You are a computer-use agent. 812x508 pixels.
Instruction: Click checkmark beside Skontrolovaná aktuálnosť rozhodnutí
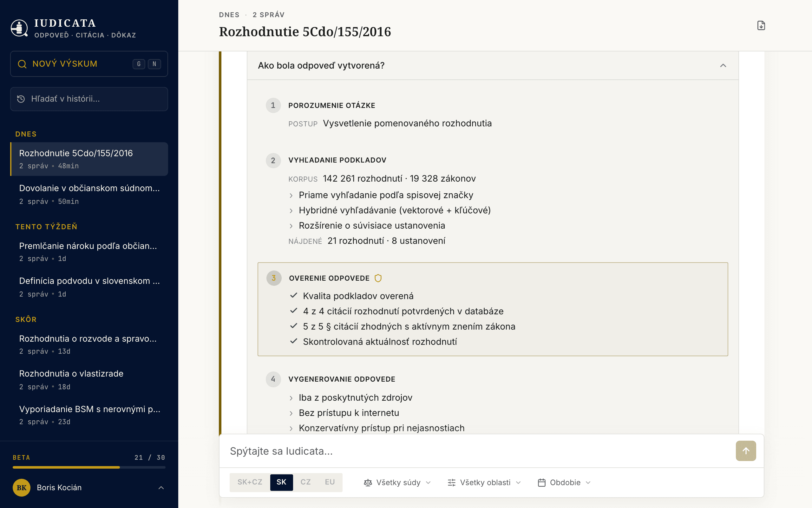(x=294, y=341)
